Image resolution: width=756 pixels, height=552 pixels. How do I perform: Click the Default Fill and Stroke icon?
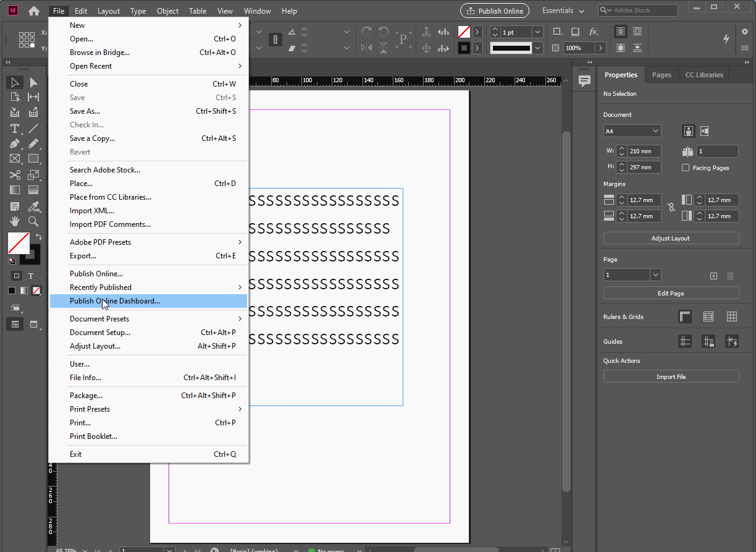click(x=11, y=261)
